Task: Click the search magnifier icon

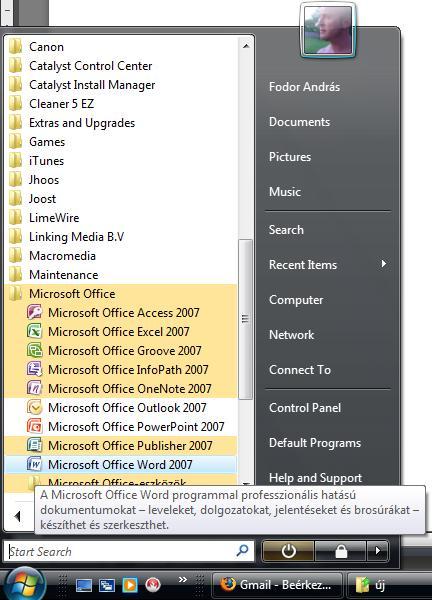Action: pyautogui.click(x=242, y=551)
